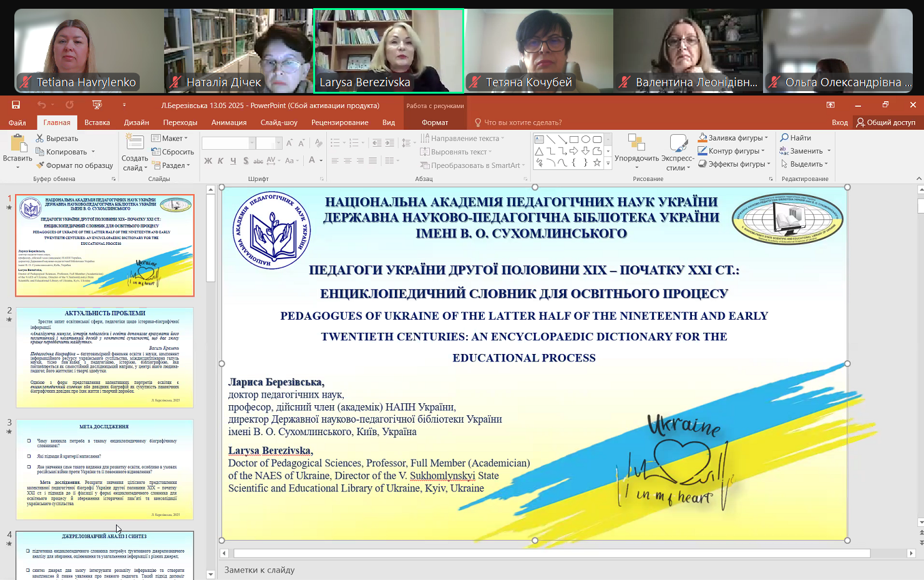The image size is (924, 580).
Task: Switch to the Дизайн tab
Action: tap(137, 122)
